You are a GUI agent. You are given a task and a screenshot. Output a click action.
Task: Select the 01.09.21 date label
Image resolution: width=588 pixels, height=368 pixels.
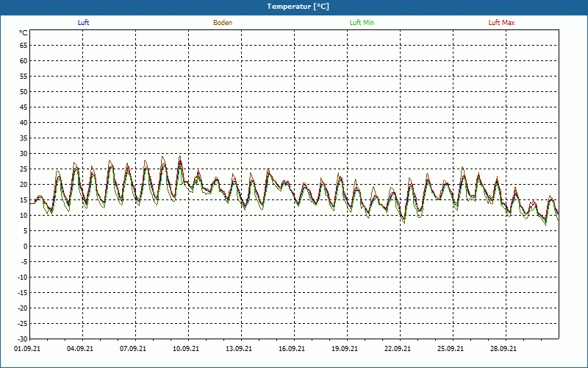(x=27, y=349)
